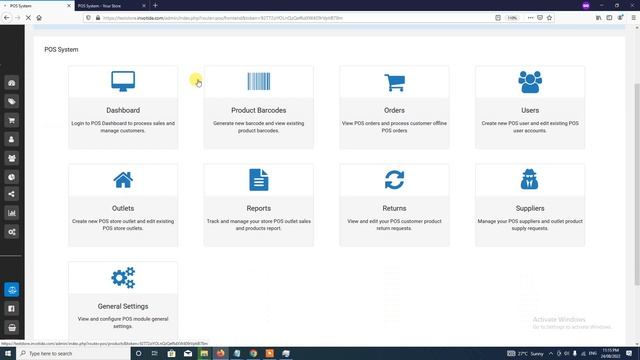The image size is (640, 360).
Task: Open a new browser tab
Action: [x=156, y=6]
